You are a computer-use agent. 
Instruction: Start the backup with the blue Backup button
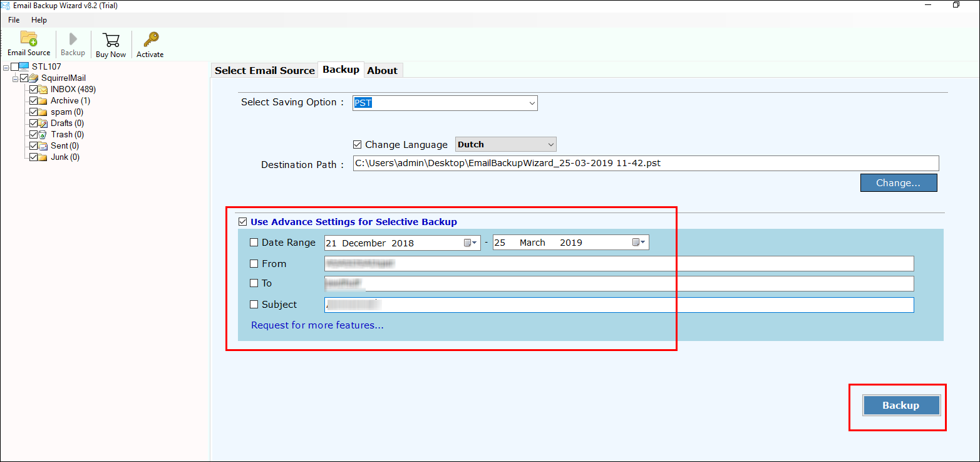pos(901,406)
